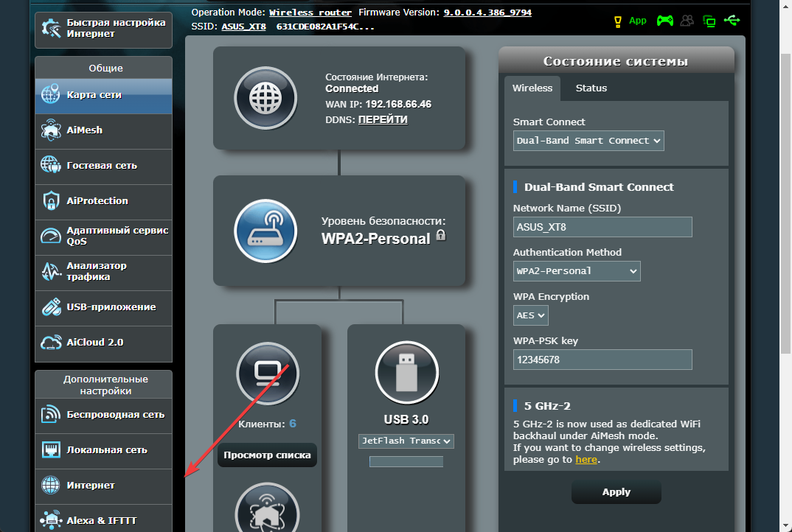Click the ASUS_XT8 SSID link in header
Viewport: 792px width, 532px height.
(x=243, y=27)
